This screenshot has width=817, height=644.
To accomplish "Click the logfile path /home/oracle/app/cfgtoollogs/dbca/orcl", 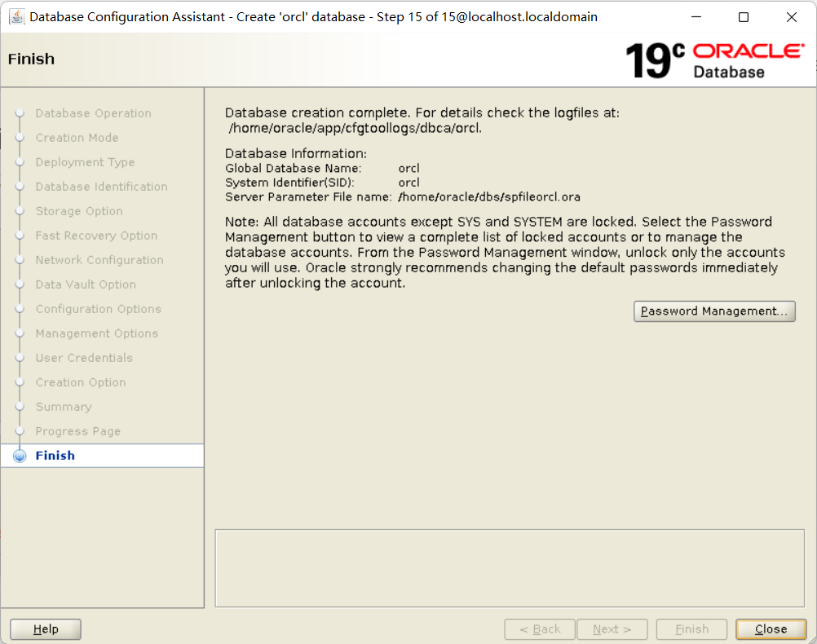I will [x=355, y=128].
